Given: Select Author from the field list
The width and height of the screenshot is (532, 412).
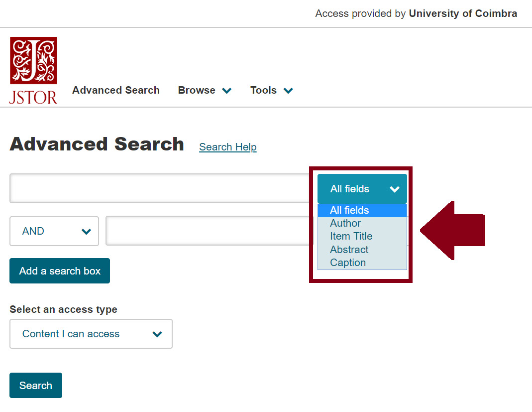Looking at the screenshot, I should coord(345,223).
